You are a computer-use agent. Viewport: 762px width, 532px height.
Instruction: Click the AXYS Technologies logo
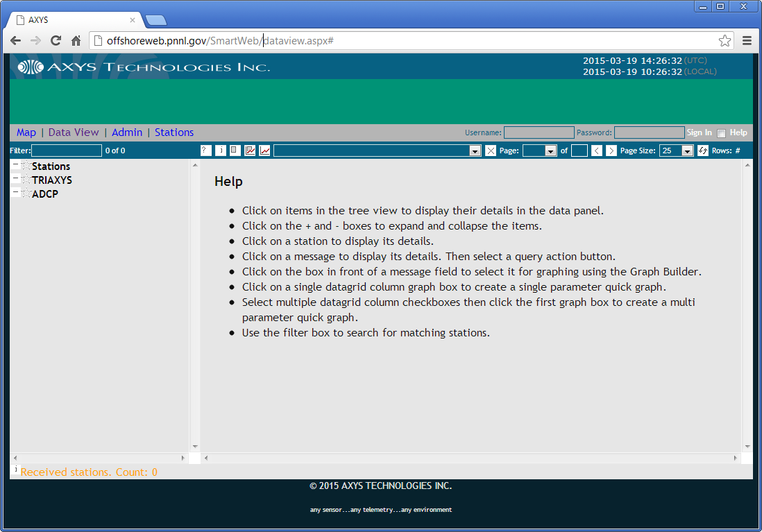click(x=144, y=67)
